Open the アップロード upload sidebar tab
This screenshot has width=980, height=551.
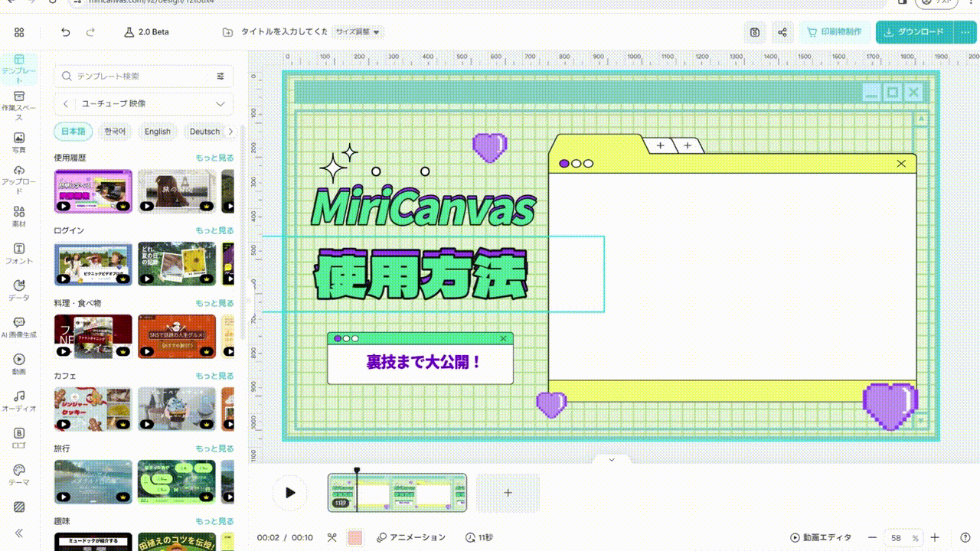pos(19,180)
